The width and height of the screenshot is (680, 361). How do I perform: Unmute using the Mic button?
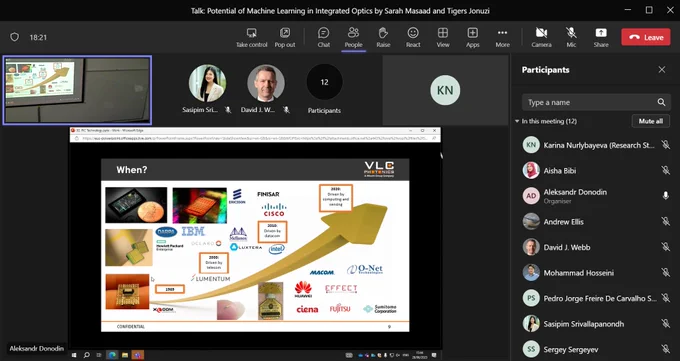coord(571,38)
